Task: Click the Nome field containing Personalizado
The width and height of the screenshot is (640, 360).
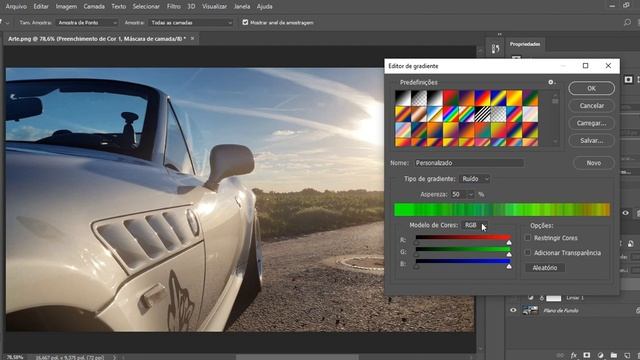Action: pos(469,163)
